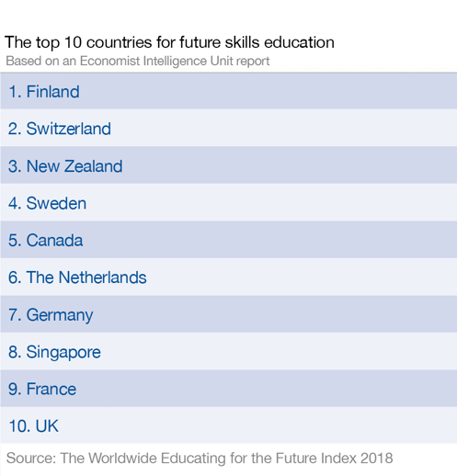
Task: Click the number 10 before UK
Action: pos(19,426)
